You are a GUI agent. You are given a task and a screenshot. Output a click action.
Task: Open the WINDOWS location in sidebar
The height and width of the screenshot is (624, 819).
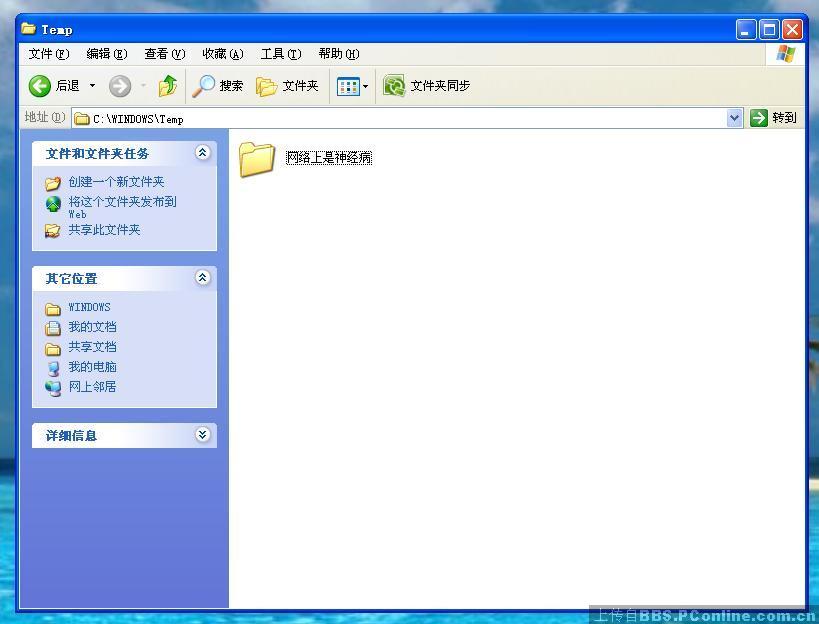tap(88, 307)
